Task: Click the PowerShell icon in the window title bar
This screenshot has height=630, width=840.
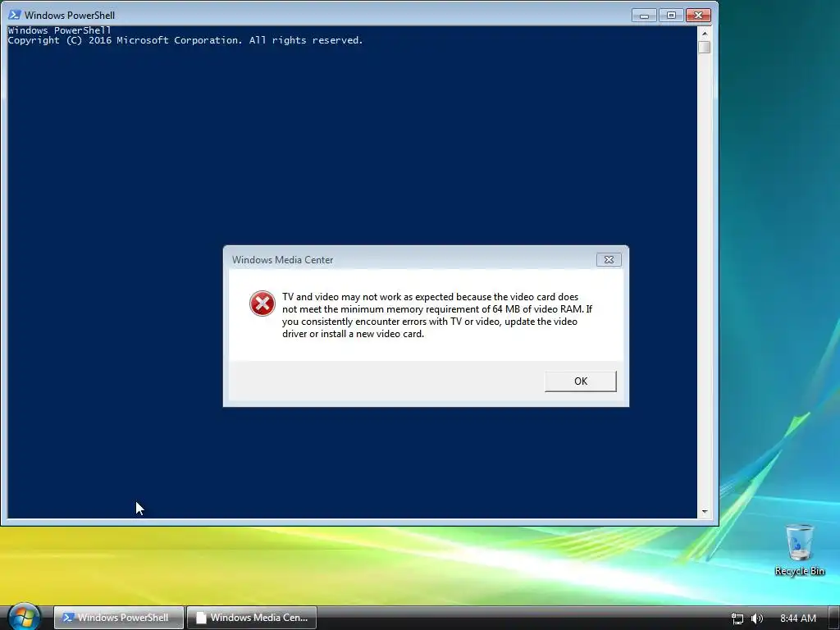Action: 15,15
